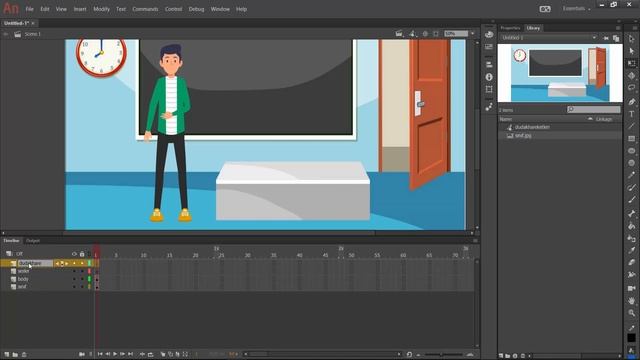Open the collapsed Color panel icon

point(489,35)
